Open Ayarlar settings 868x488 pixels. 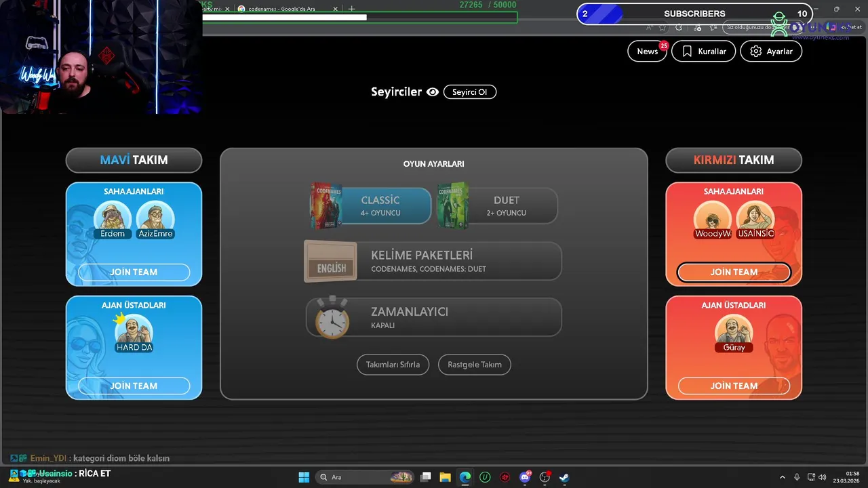click(771, 52)
